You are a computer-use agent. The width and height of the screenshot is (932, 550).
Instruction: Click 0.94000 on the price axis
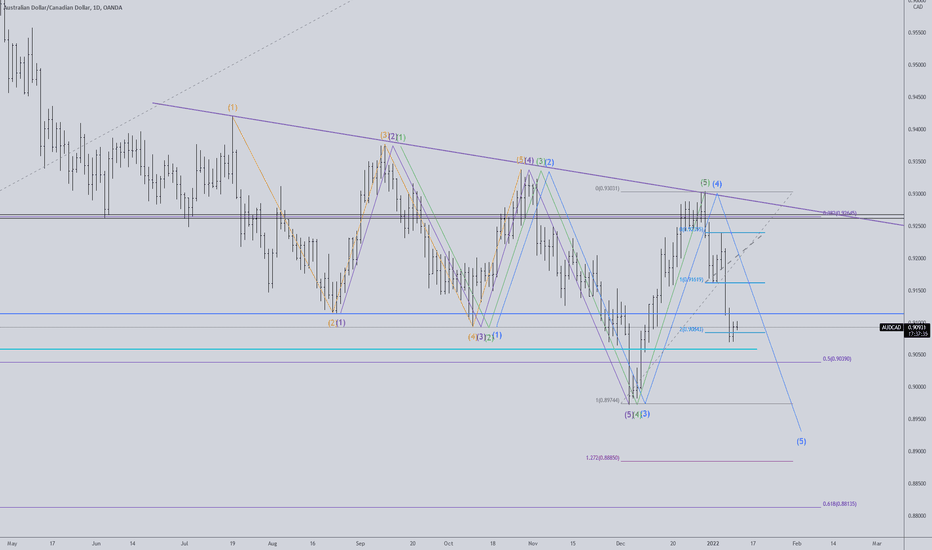coord(917,130)
